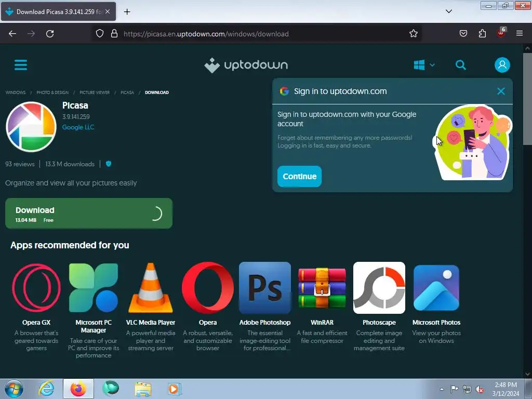The image size is (532, 399).
Task: Show hidden tray icons arrow
Action: pyautogui.click(x=442, y=389)
